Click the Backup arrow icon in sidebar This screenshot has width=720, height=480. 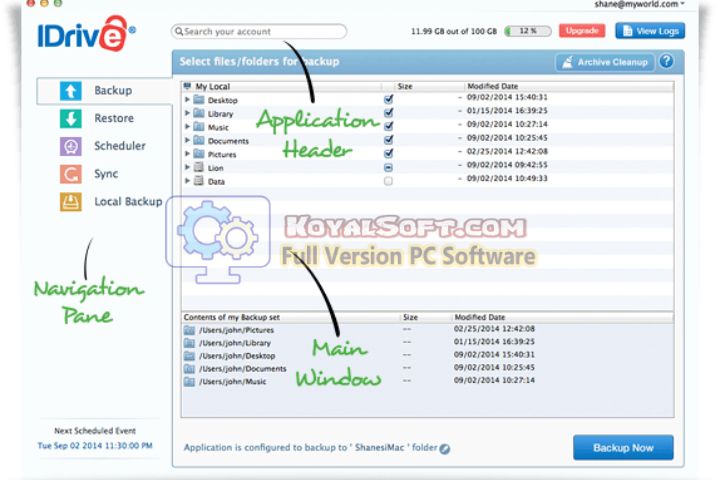click(x=71, y=91)
